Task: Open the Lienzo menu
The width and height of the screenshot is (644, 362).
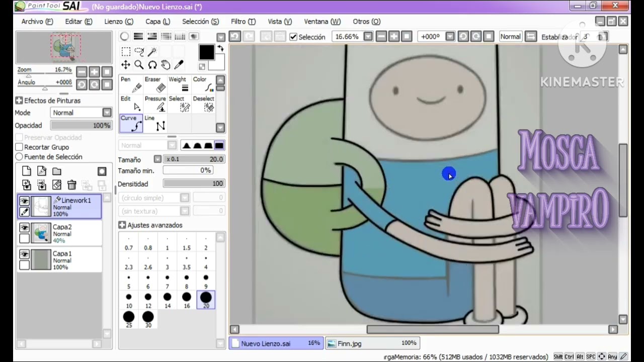Action: click(119, 22)
